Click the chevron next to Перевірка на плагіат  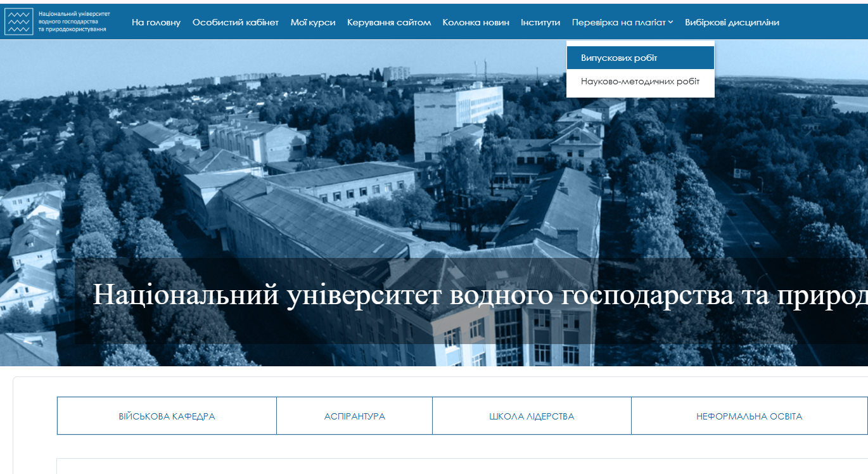click(670, 23)
